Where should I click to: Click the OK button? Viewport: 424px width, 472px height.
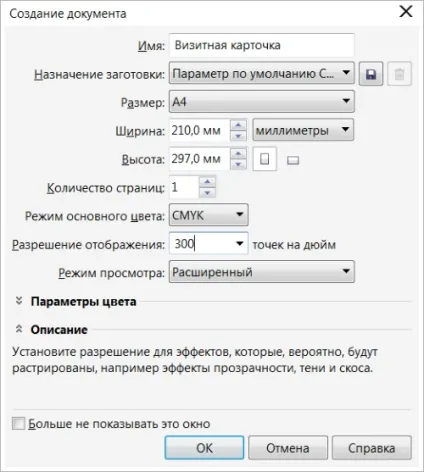[x=204, y=448]
